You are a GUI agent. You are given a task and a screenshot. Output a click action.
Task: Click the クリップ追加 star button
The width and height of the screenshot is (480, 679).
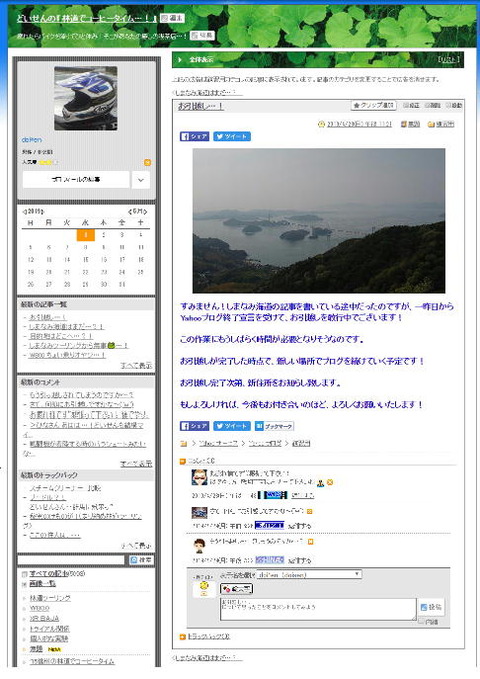(373, 105)
